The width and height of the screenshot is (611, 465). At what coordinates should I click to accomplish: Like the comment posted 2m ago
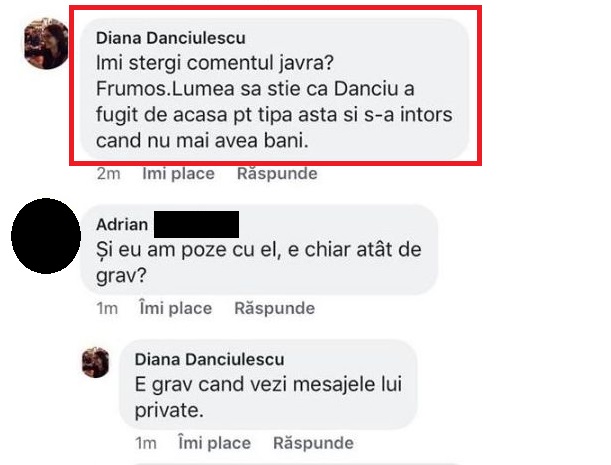click(178, 173)
